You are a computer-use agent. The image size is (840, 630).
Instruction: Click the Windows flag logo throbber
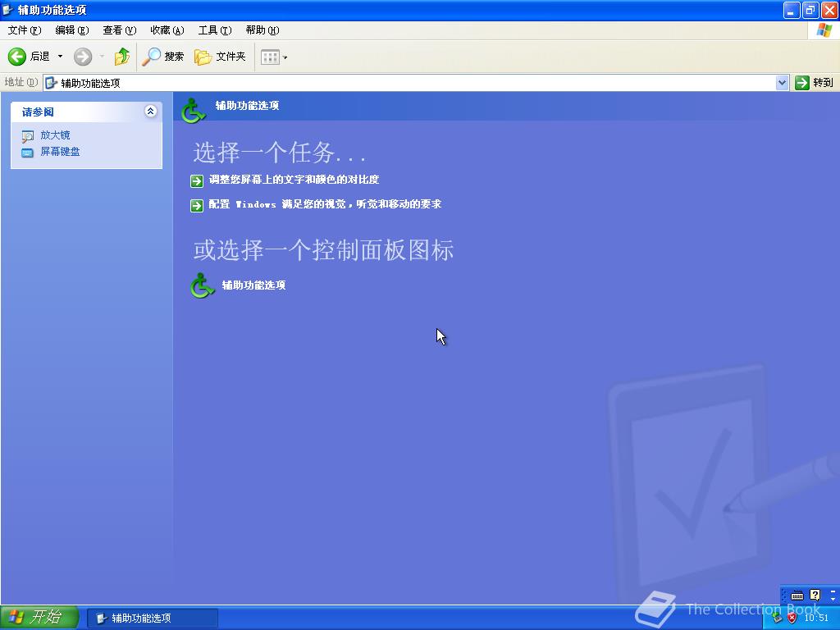pyautogui.click(x=824, y=30)
